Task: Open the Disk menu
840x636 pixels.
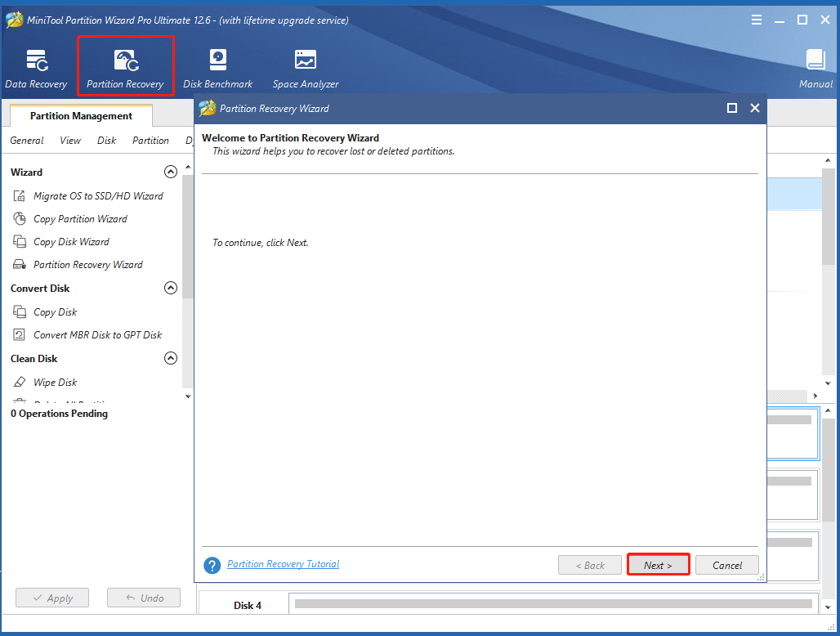Action: [x=106, y=140]
